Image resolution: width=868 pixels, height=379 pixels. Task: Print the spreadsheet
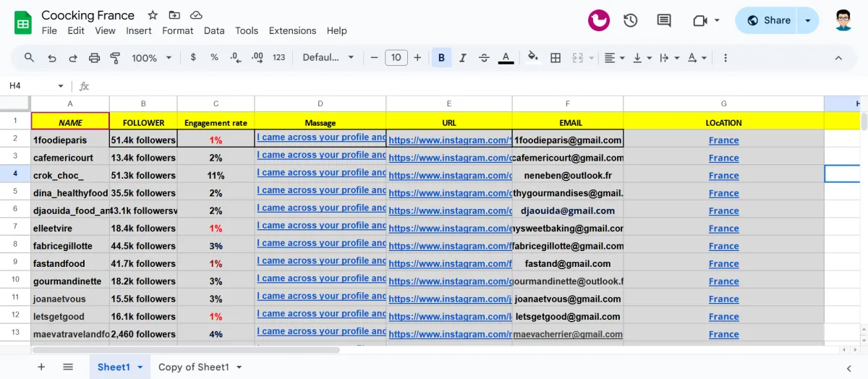coord(94,58)
